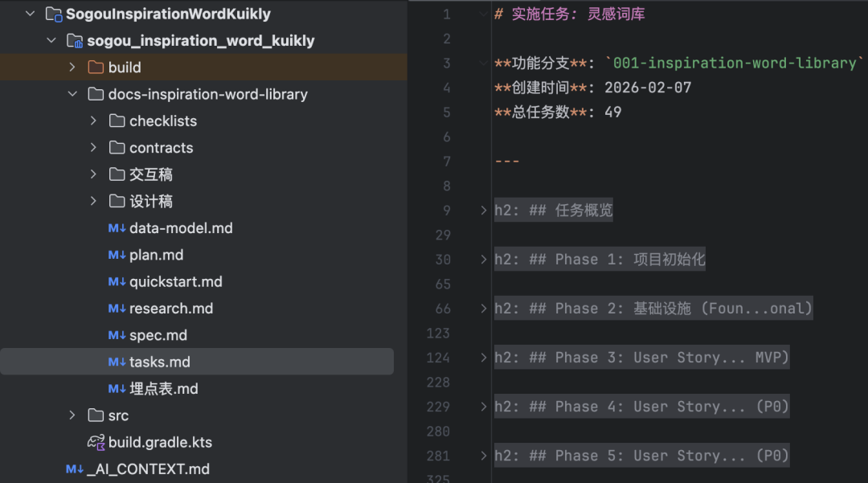Open 埋点表.md from the project tree
The width and height of the screenshot is (868, 483).
pyautogui.click(x=164, y=389)
